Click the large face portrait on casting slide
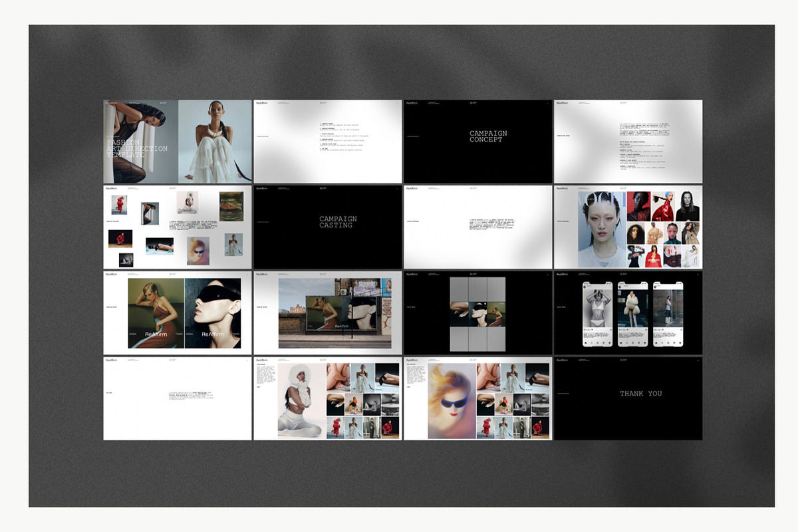 pos(601,230)
